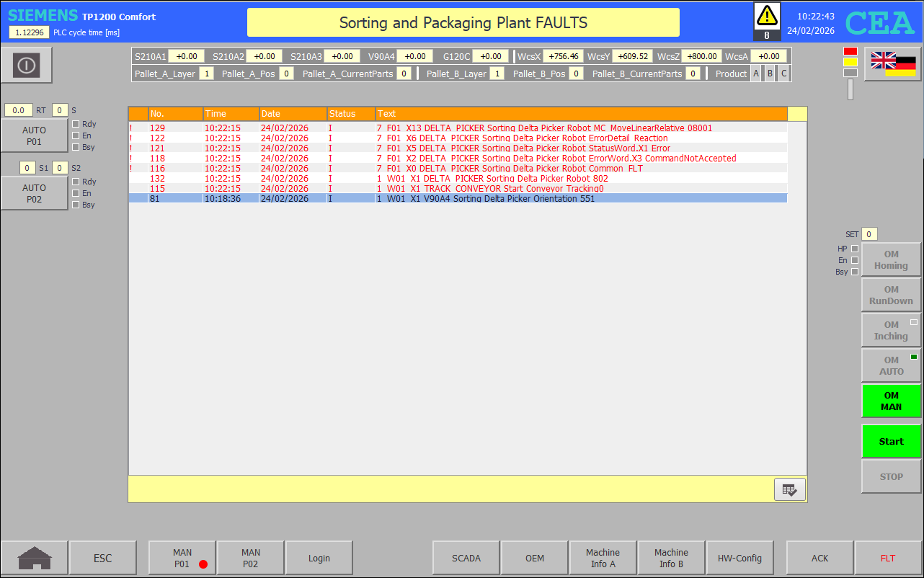
Task: Sort alarm list by Time column header
Action: (x=231, y=114)
